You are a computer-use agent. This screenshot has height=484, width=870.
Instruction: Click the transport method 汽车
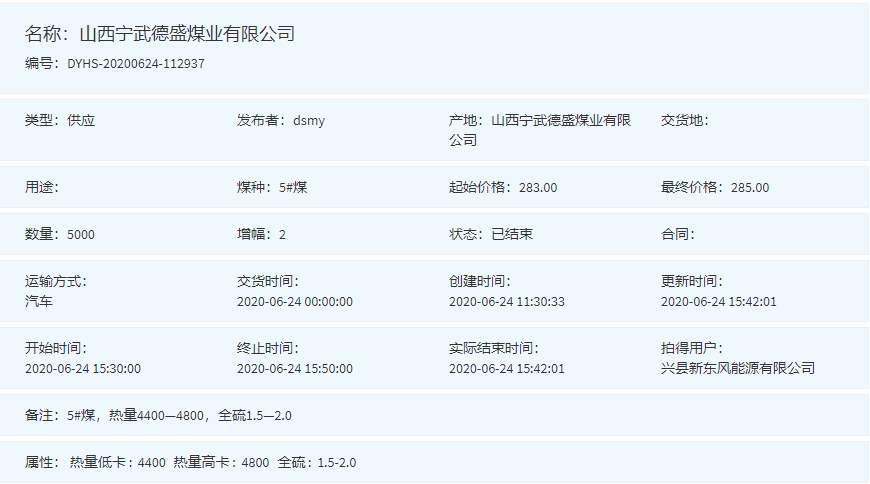tap(39, 300)
